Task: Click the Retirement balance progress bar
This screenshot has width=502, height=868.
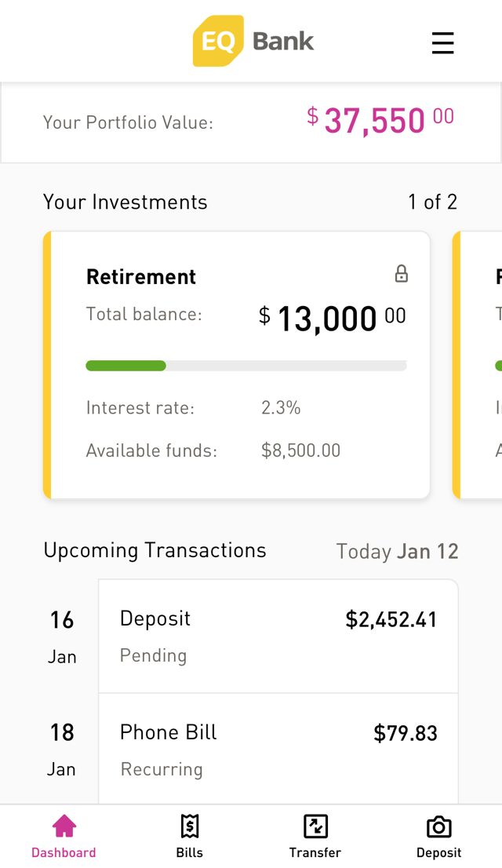Action: point(246,366)
